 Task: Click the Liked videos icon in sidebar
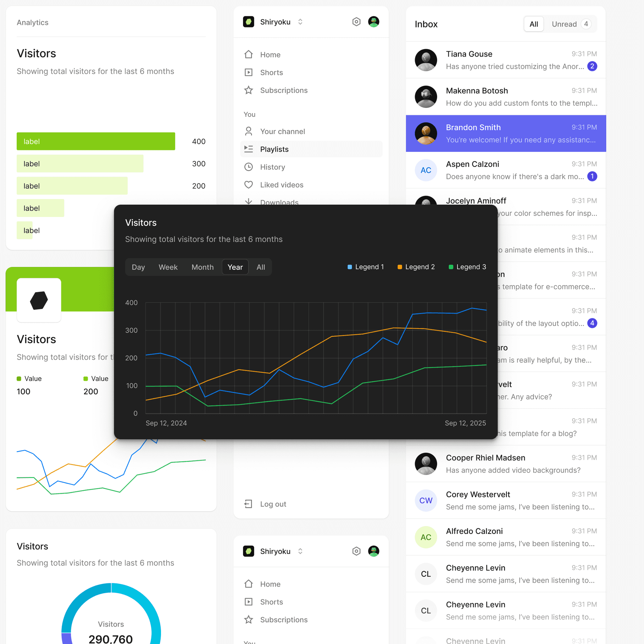[248, 185]
